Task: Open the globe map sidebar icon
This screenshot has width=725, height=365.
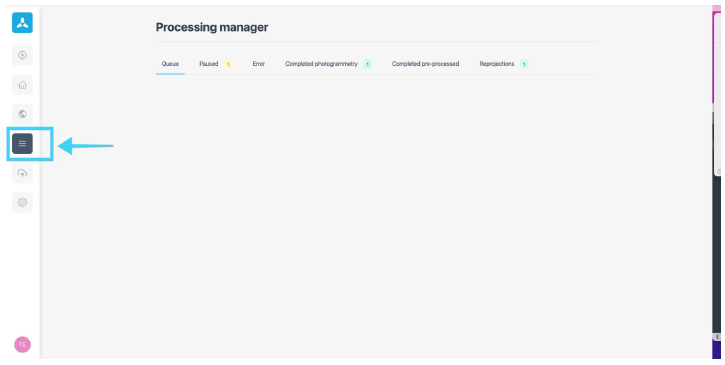Action: (x=22, y=114)
